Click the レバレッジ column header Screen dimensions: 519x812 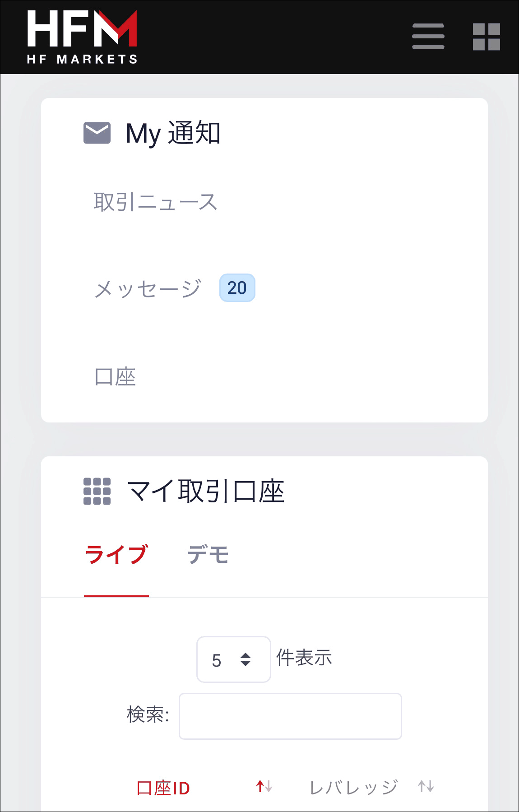353,788
